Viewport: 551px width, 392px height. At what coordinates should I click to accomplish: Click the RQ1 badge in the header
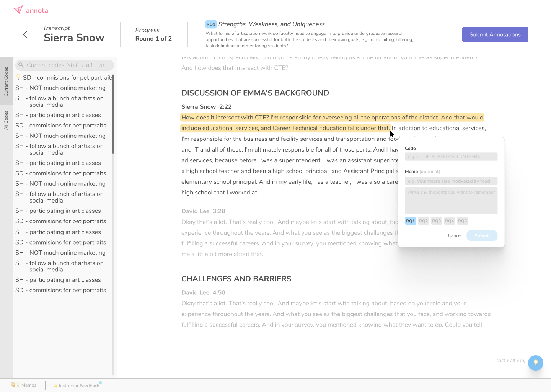(x=211, y=24)
